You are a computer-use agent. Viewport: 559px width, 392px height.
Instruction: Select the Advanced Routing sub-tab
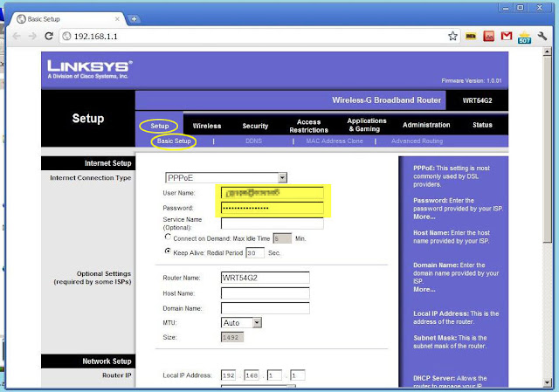coord(418,141)
